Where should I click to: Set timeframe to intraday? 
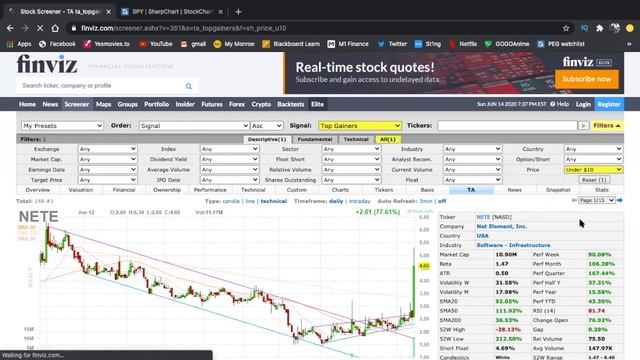tap(360, 201)
